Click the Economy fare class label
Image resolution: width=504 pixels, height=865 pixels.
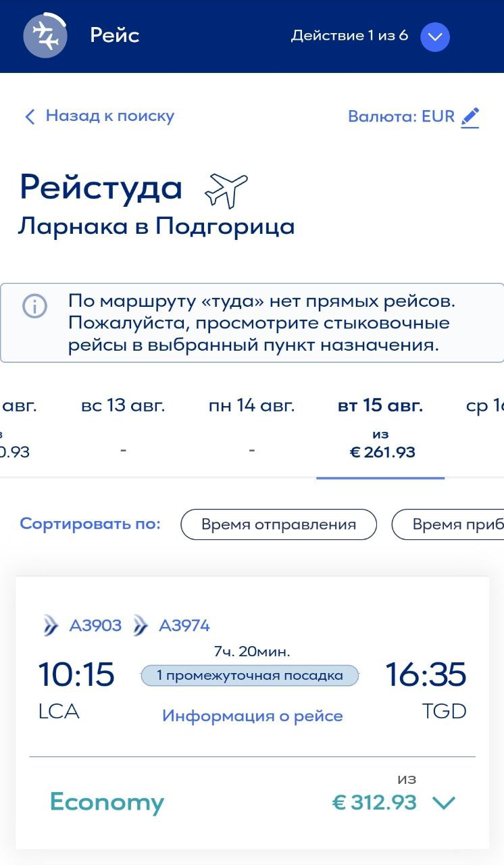[x=107, y=802]
